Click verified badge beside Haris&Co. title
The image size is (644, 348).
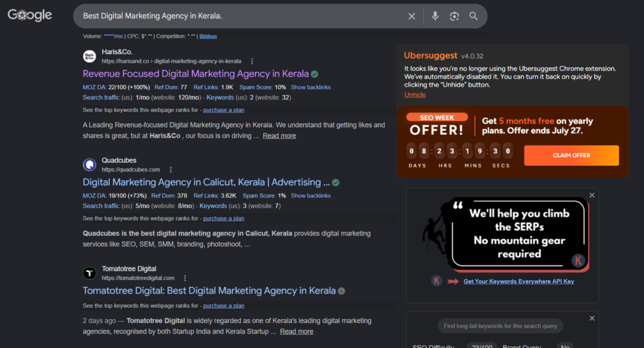click(314, 74)
